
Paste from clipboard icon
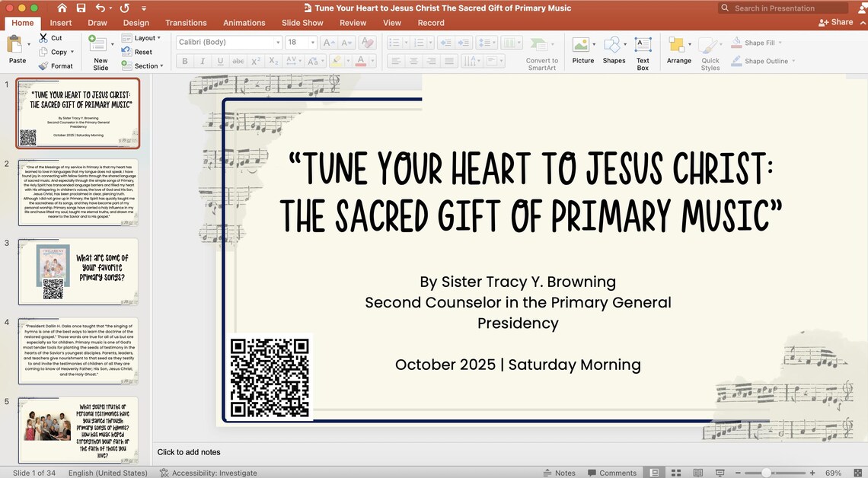[x=15, y=44]
